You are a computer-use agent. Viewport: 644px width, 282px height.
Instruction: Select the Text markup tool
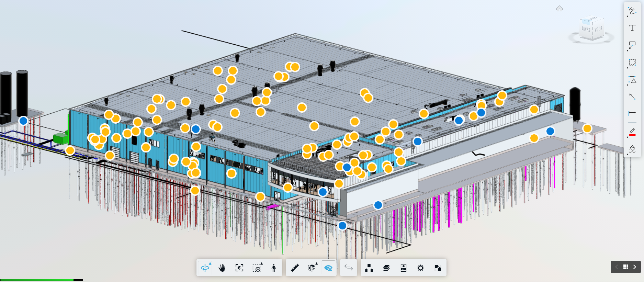(x=632, y=28)
